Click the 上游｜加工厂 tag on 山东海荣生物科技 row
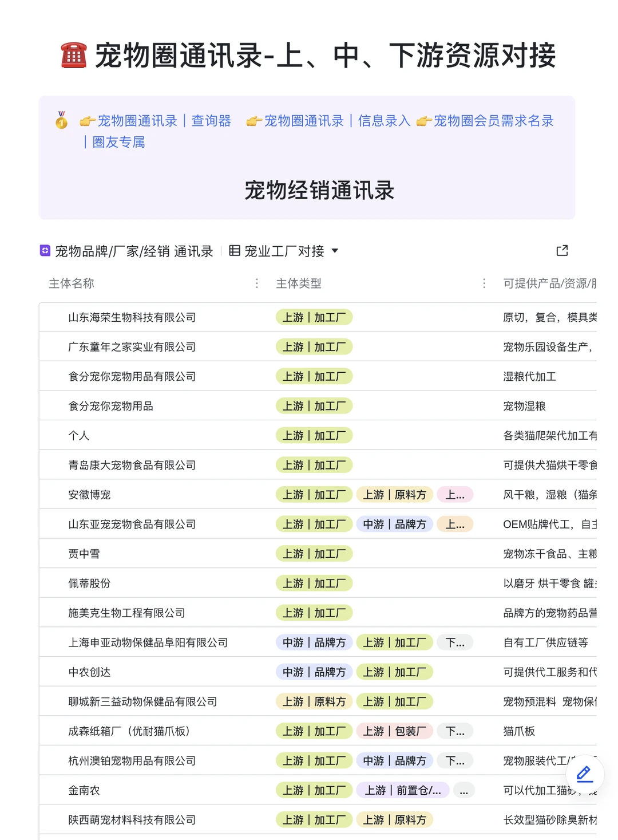Image resolution: width=618 pixels, height=840 pixels. pos(314,317)
